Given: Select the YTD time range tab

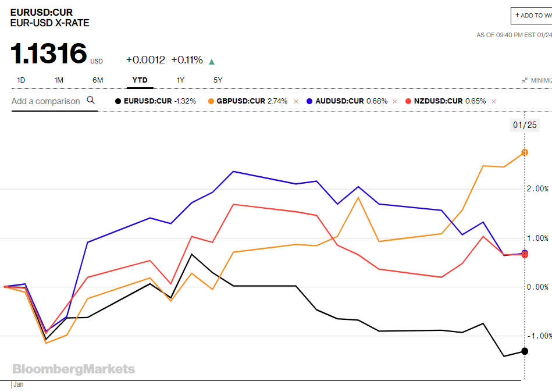Looking at the screenshot, I should click(x=140, y=80).
